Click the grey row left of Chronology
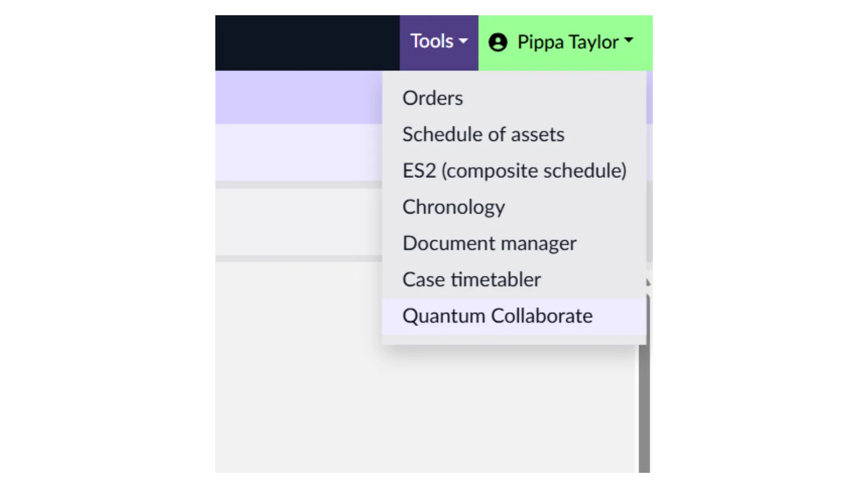Image resolution: width=868 pixels, height=488 pixels. 297,221
